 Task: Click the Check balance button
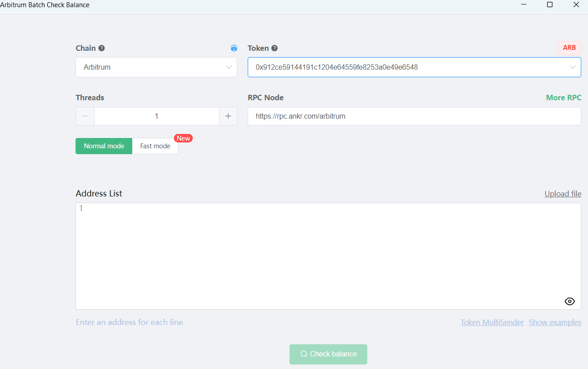328,354
